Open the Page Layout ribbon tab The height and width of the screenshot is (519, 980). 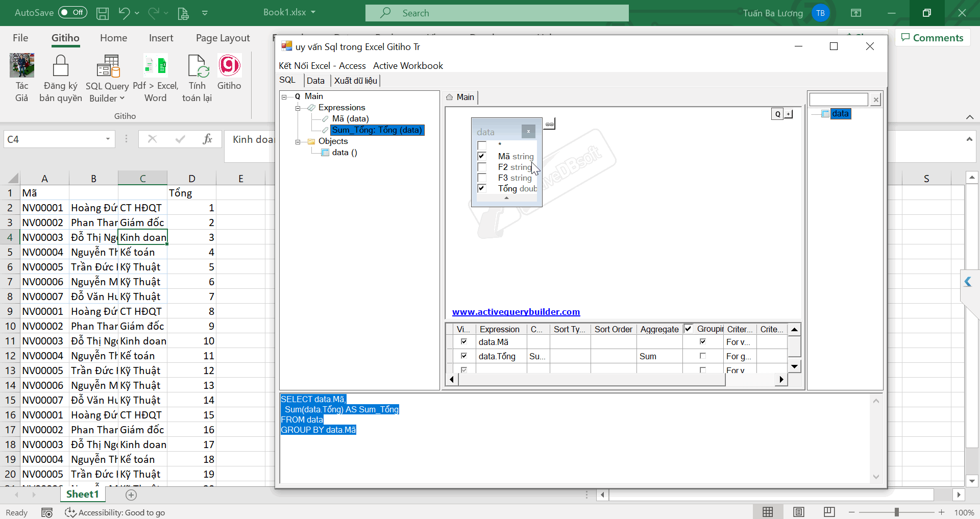pos(223,38)
